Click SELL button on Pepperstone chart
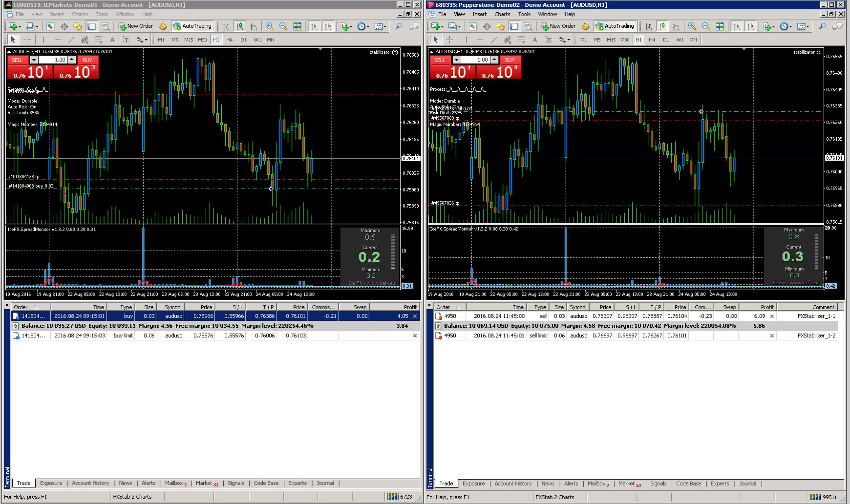Viewport: 850px width, 504px height. 440,60
